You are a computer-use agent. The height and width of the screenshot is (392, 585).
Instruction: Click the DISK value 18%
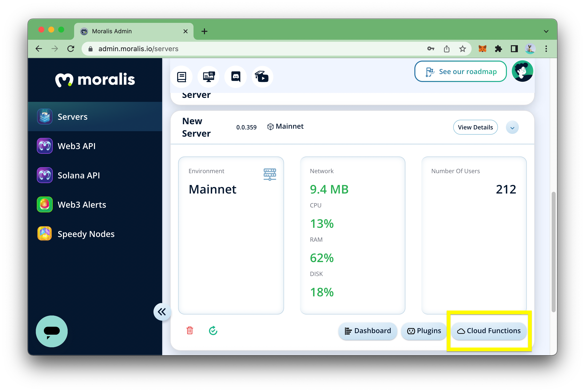coord(322,292)
